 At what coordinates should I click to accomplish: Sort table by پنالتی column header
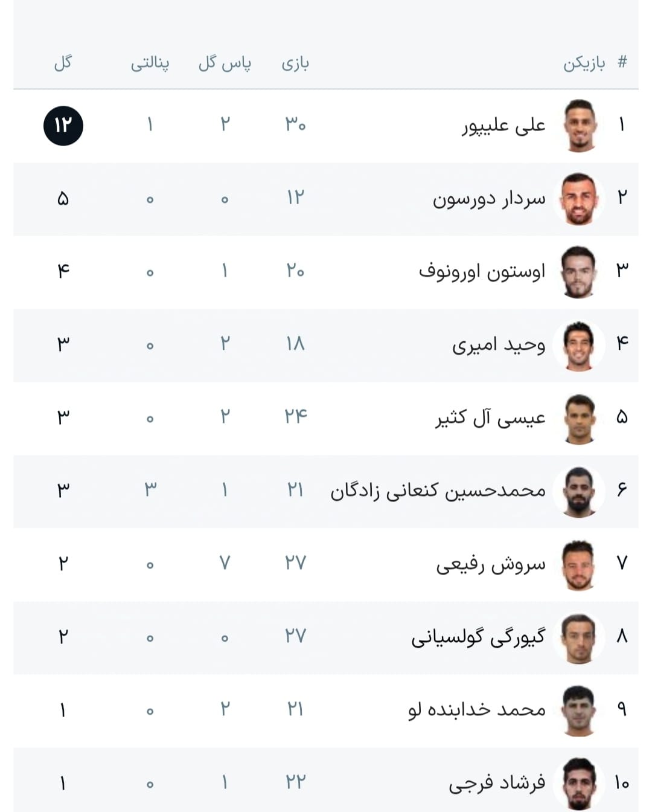tap(150, 63)
